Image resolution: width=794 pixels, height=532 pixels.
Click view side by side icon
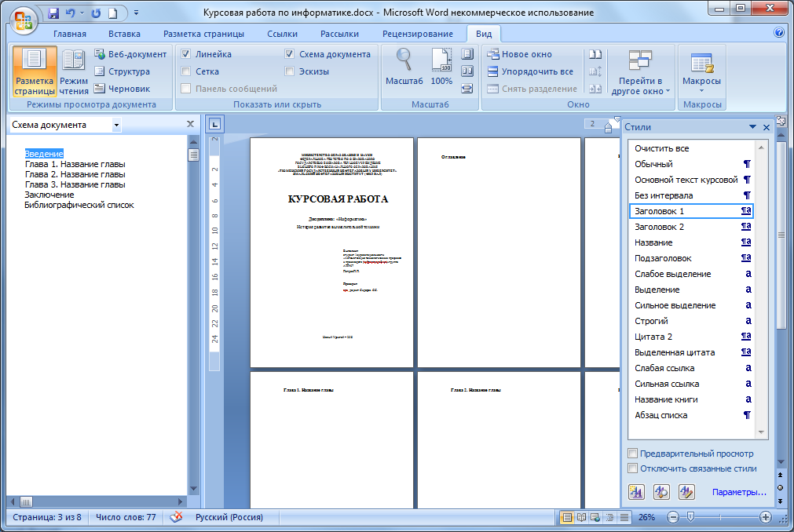coord(595,54)
